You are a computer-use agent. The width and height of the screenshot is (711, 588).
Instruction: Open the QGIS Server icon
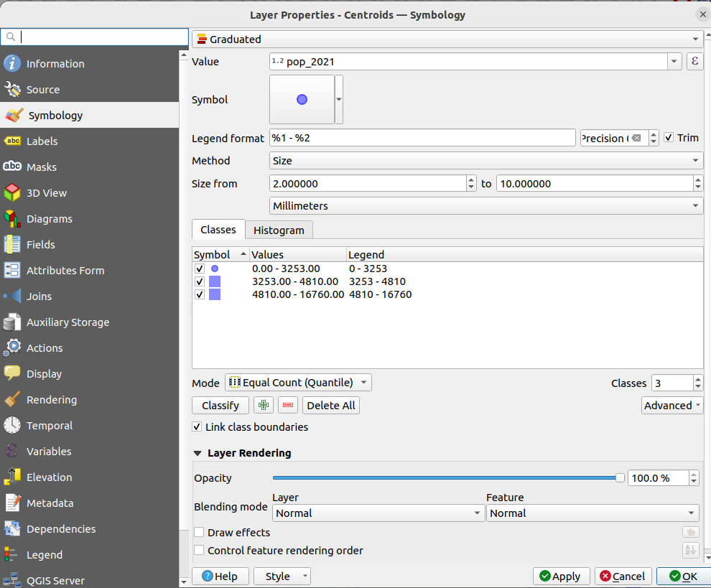tap(12, 580)
